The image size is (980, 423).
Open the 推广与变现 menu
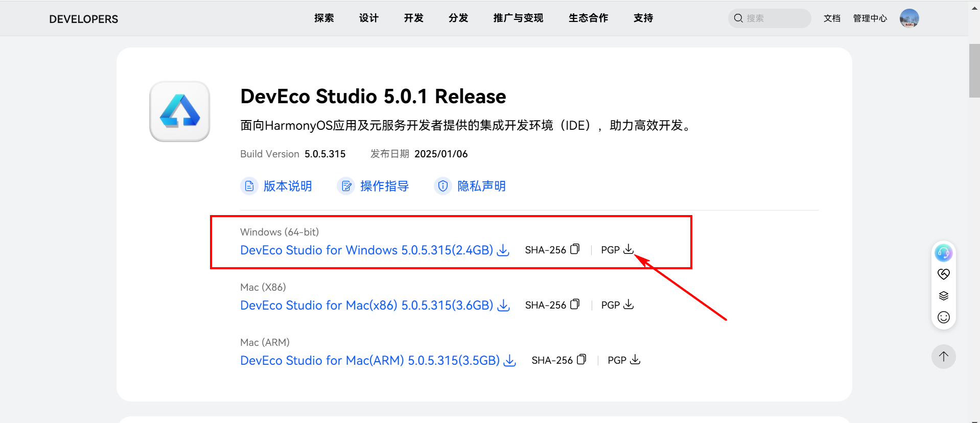[518, 18]
